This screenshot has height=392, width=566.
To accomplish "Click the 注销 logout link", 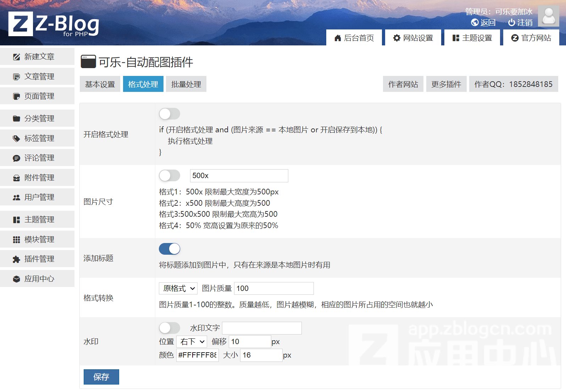I will [x=520, y=22].
